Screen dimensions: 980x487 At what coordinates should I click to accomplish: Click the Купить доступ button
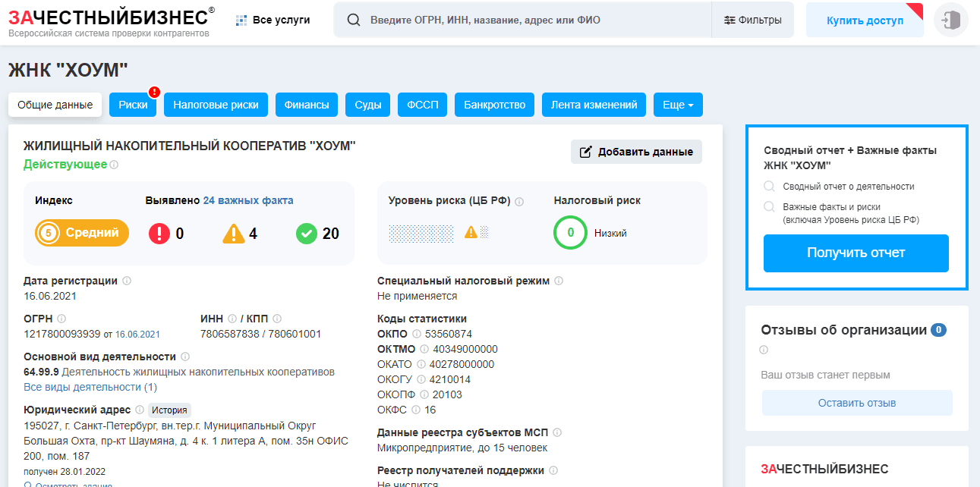[x=865, y=20]
